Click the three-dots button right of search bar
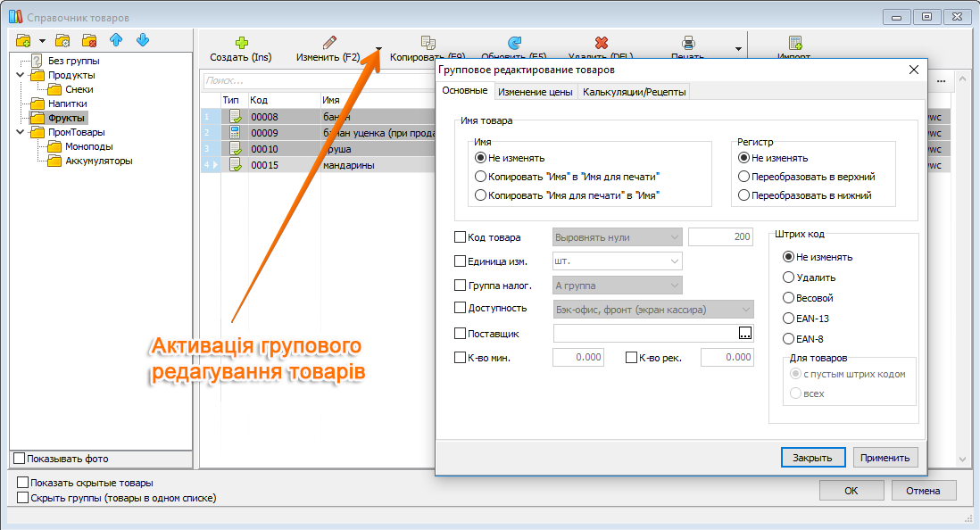This screenshot has height=530, width=980. pyautogui.click(x=942, y=80)
